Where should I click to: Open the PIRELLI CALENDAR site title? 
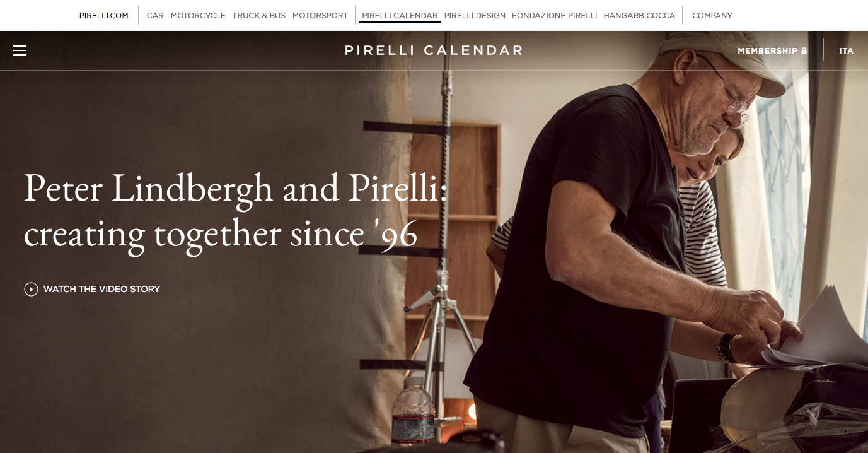tap(433, 50)
